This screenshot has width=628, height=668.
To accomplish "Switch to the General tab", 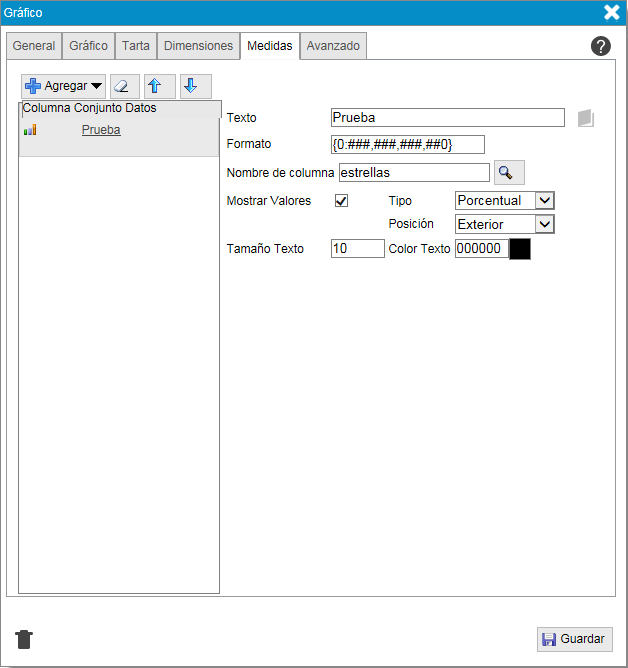I will click(34, 46).
